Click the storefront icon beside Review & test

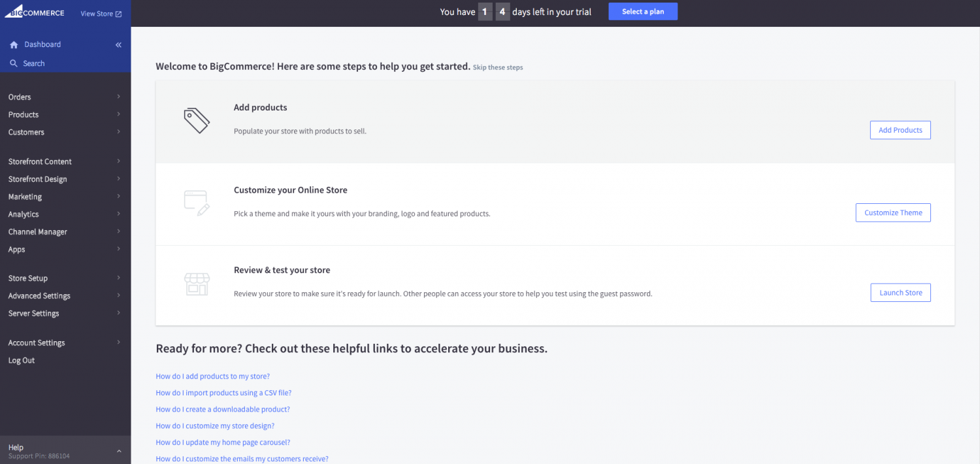196,283
